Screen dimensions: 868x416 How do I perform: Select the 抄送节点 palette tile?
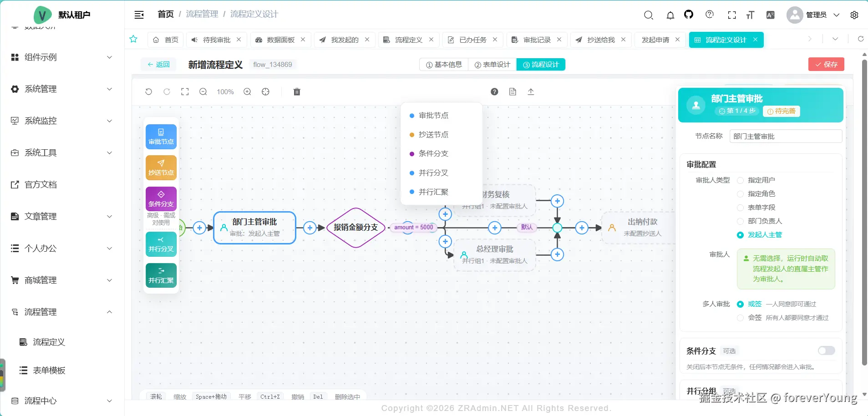[161, 167]
